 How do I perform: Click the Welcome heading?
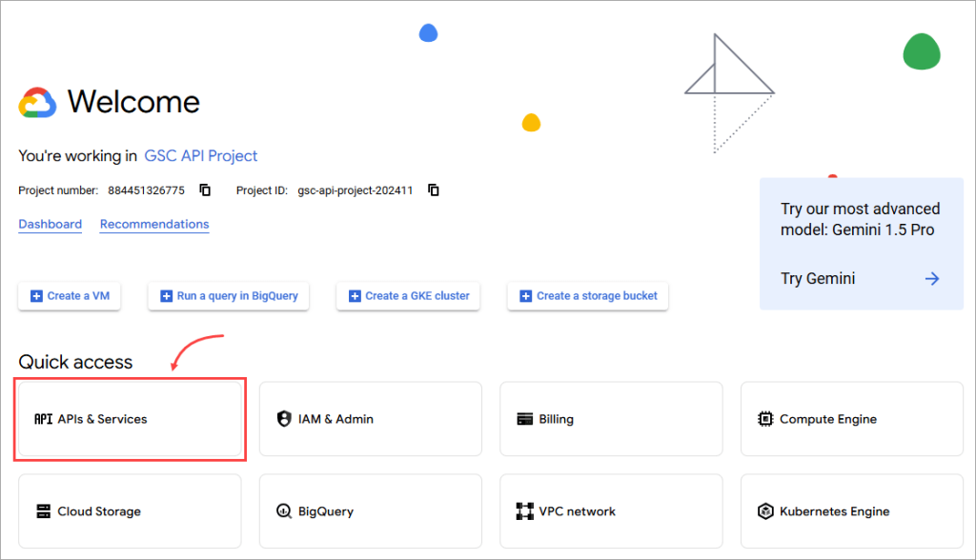(133, 102)
